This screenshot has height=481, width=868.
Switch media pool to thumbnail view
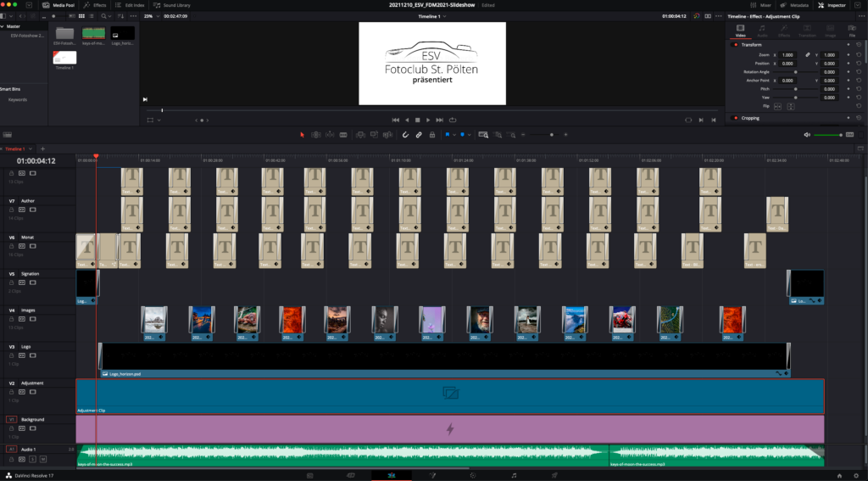pyautogui.click(x=81, y=16)
